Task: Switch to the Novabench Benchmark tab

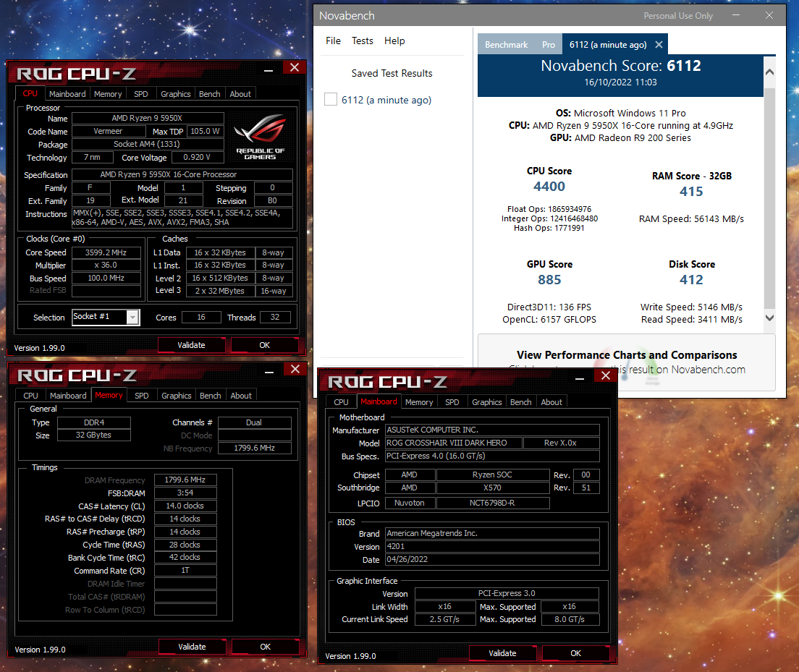Action: 506,45
